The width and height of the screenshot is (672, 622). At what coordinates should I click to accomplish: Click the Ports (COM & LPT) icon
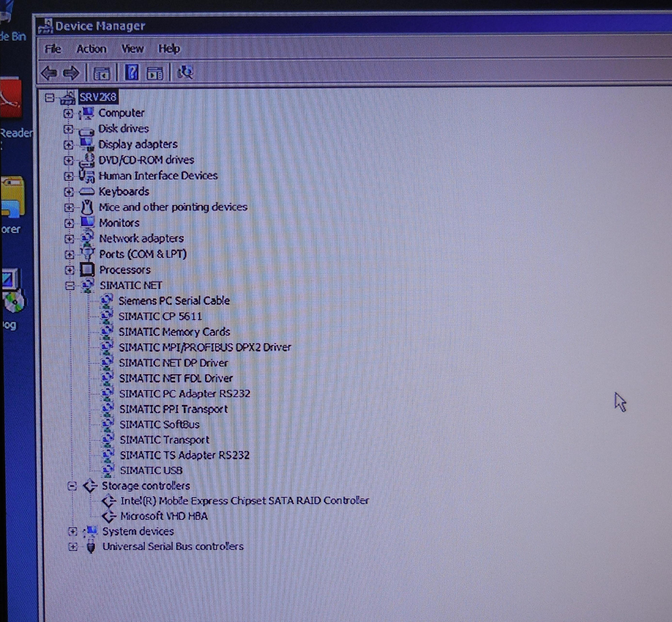pyautogui.click(x=87, y=253)
